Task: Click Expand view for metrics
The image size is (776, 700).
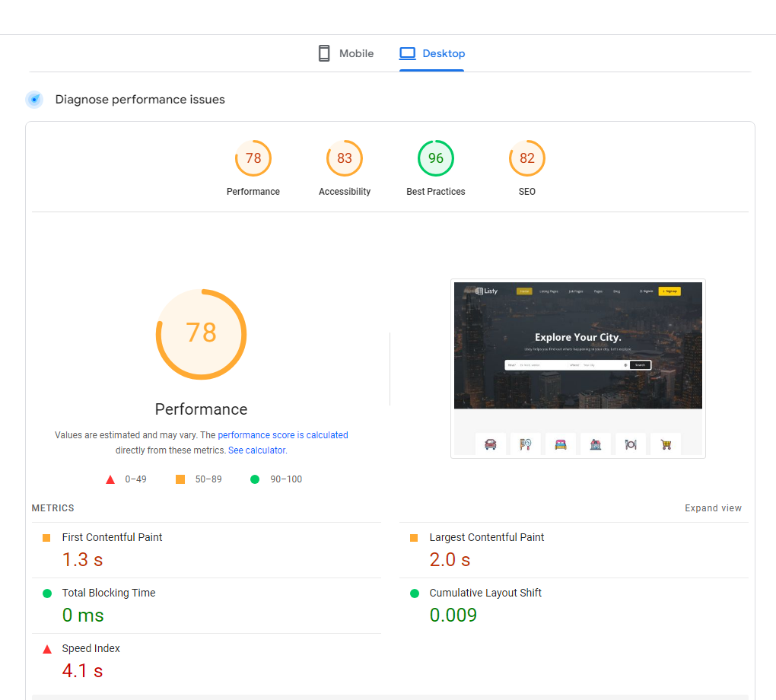Action: coord(713,508)
